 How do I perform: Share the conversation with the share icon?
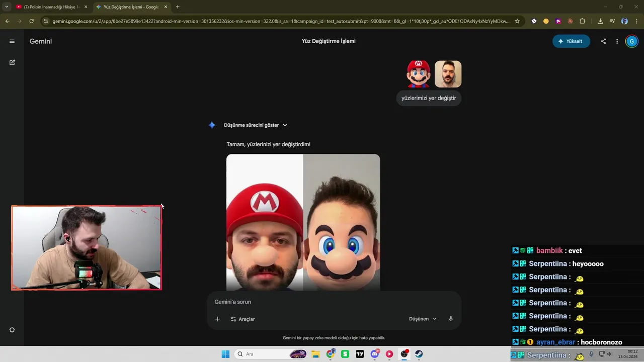pyautogui.click(x=603, y=41)
